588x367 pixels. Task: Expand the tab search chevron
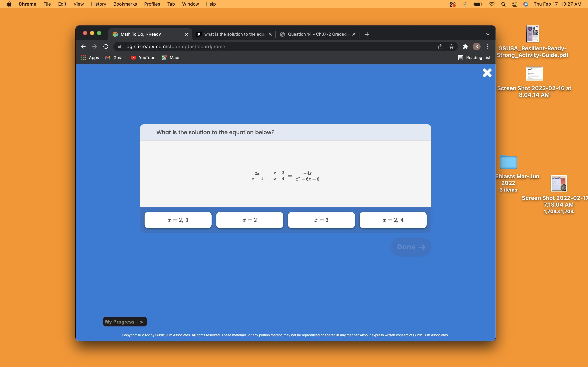tap(488, 34)
